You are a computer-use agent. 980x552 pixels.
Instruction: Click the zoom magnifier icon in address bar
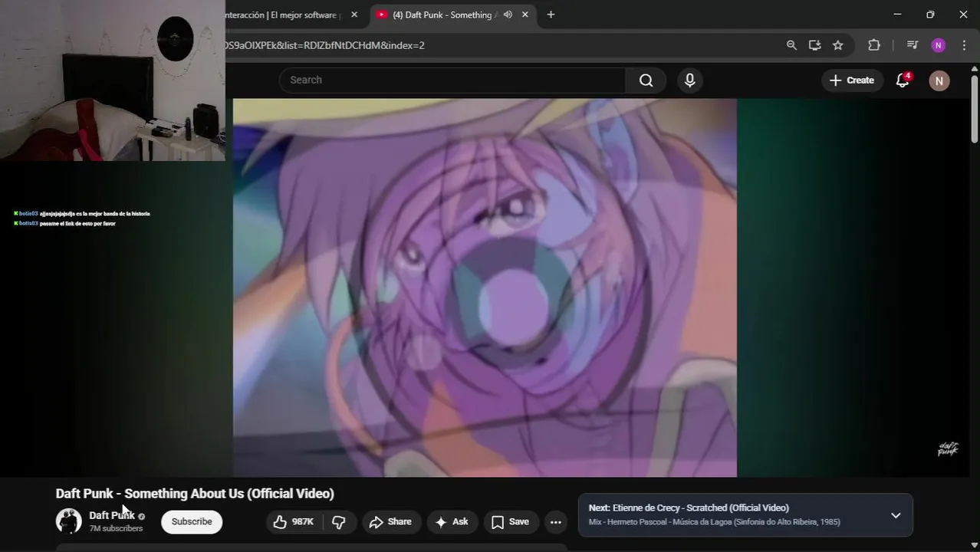tap(791, 45)
